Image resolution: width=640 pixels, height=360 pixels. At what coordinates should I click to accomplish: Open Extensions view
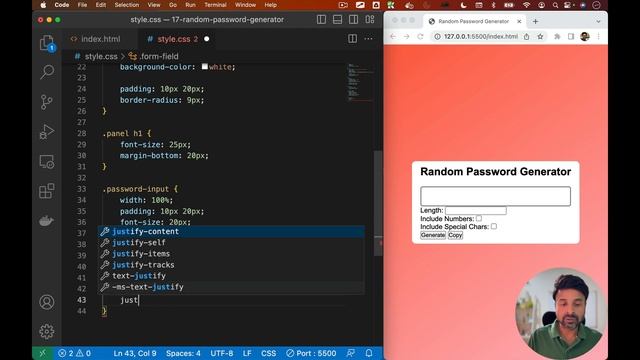[x=47, y=191]
